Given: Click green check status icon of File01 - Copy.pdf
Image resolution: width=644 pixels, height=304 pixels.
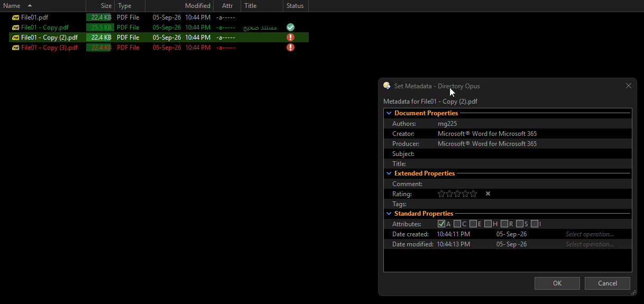Looking at the screenshot, I should click(290, 27).
